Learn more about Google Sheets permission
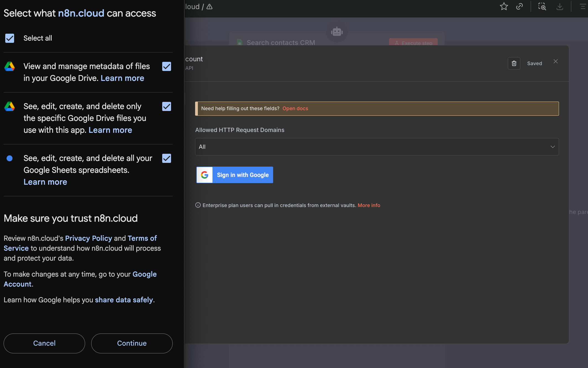The height and width of the screenshot is (368, 588). click(45, 182)
